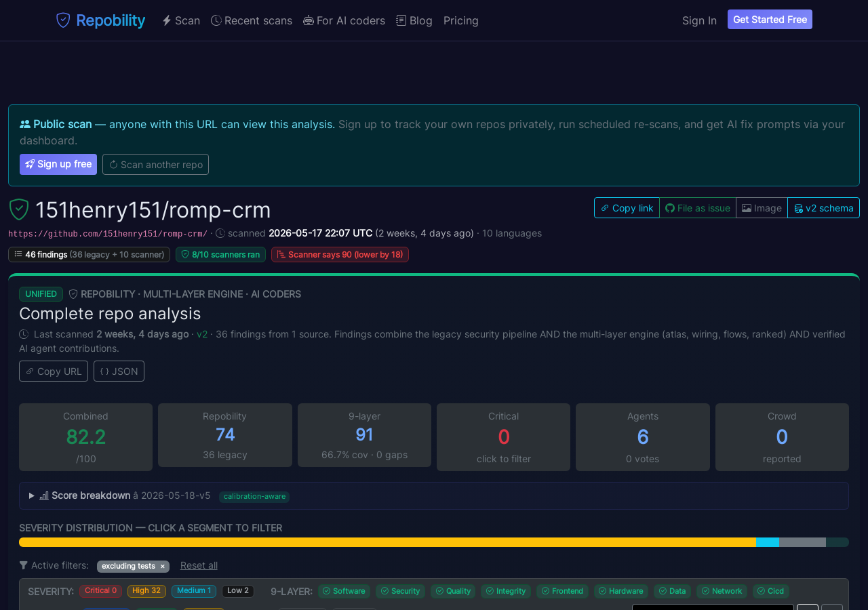Toggle Critical 0 severity filter

[x=100, y=591]
